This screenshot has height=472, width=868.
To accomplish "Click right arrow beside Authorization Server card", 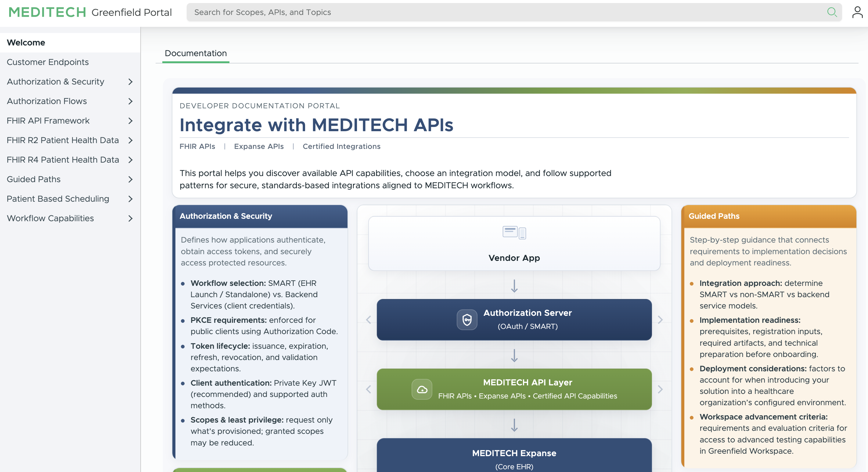I will (660, 319).
